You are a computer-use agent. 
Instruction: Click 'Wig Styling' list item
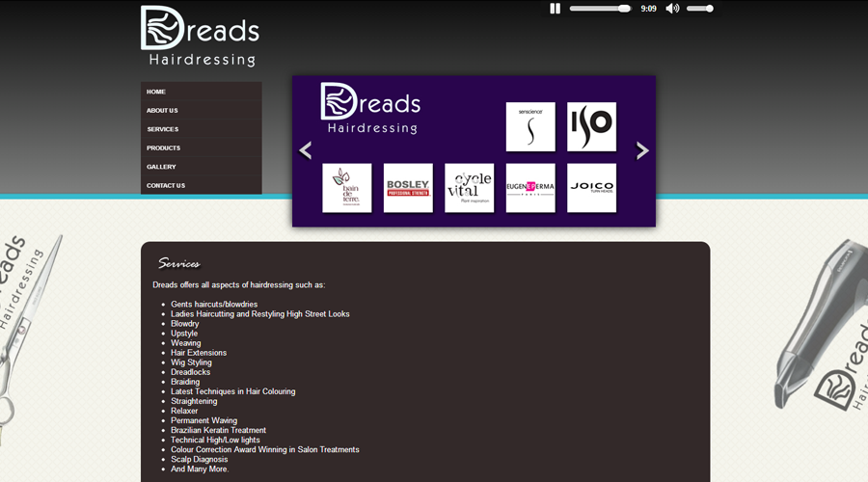[191, 362]
